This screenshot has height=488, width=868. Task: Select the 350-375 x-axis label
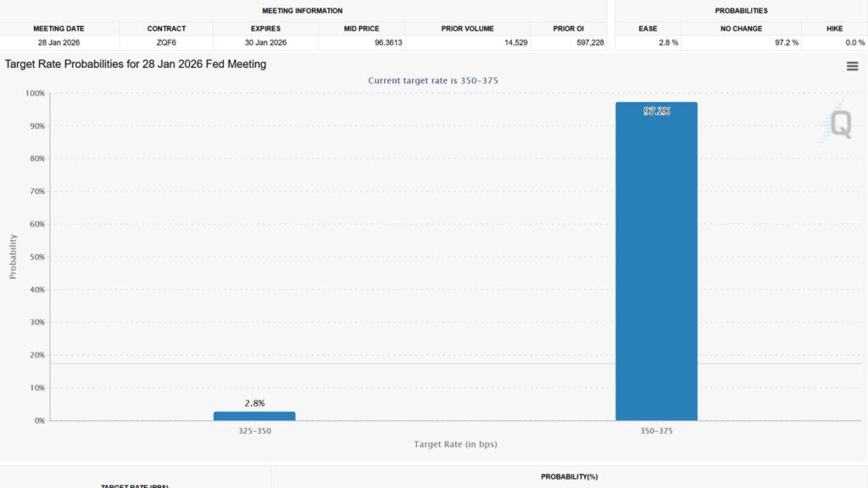[x=656, y=430]
